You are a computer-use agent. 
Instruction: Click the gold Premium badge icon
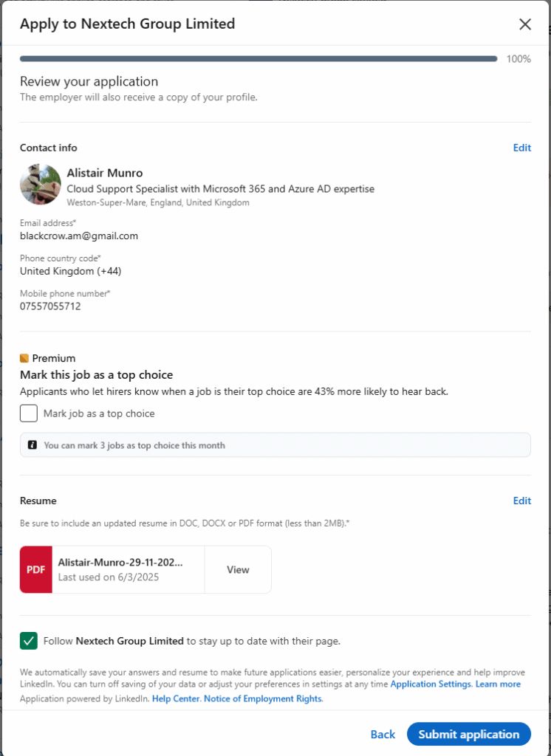pyautogui.click(x=24, y=359)
